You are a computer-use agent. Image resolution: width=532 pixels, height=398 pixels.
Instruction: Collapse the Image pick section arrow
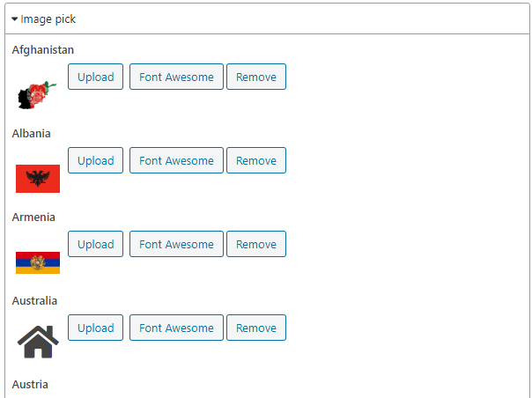[15, 18]
